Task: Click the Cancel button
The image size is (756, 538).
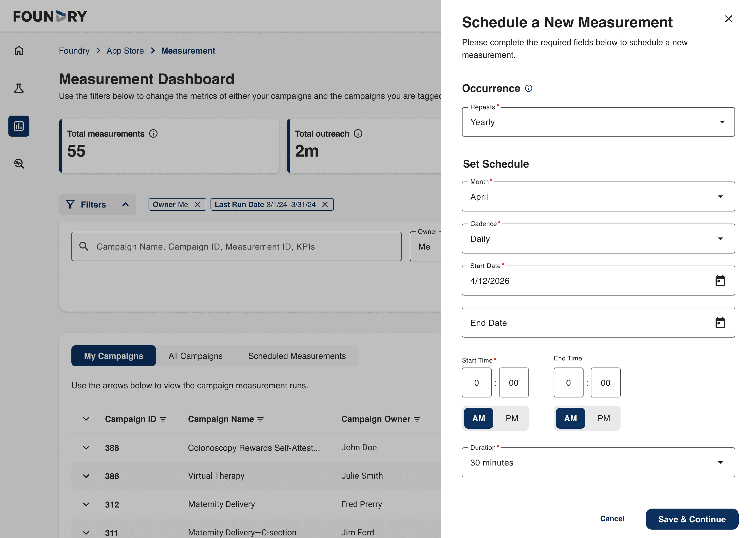Action: 612,519
